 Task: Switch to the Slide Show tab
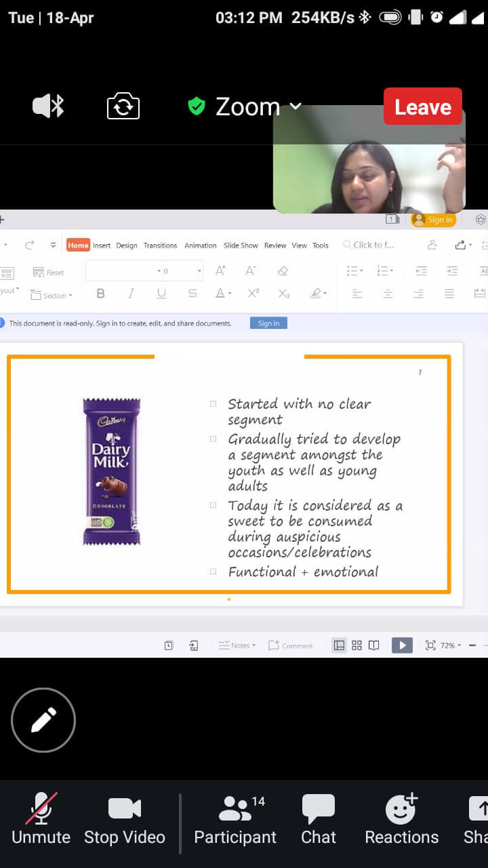coord(241,245)
